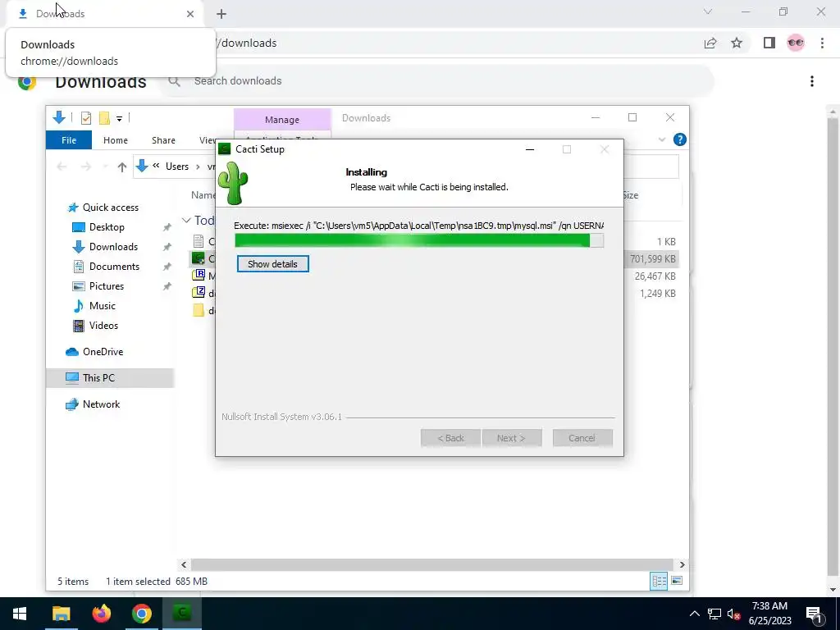Open the Chrome tab search dropdown
The height and width of the screenshot is (630, 840).
[707, 11]
